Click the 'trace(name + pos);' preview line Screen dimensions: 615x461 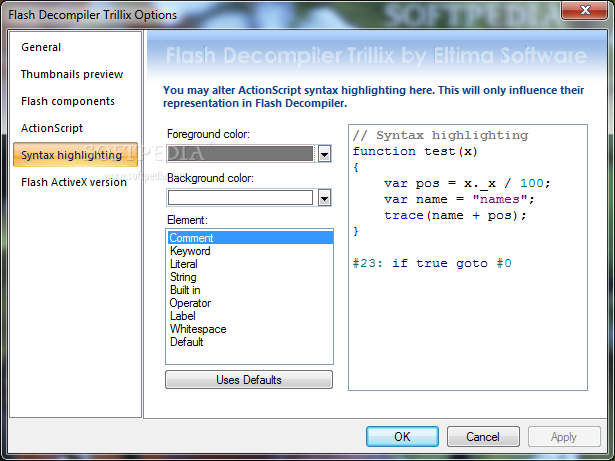click(455, 215)
